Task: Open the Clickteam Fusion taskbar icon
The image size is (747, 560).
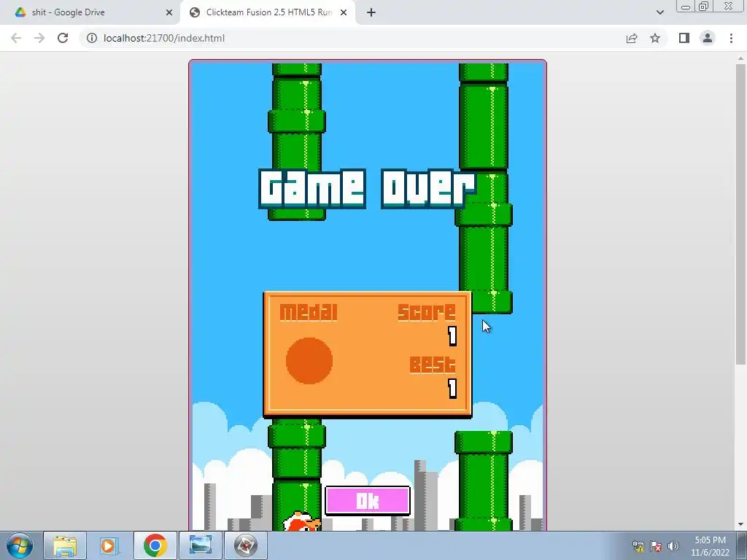Action: pos(245,545)
